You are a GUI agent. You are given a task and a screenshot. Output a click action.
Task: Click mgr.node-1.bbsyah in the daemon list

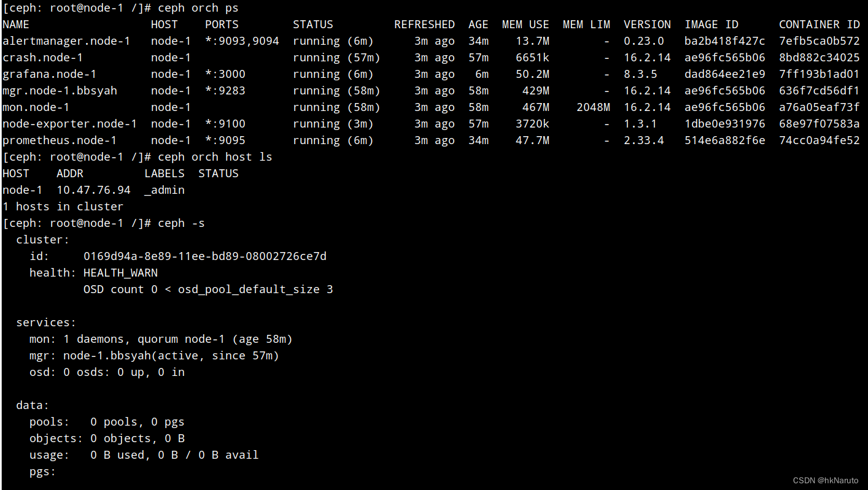(60, 91)
